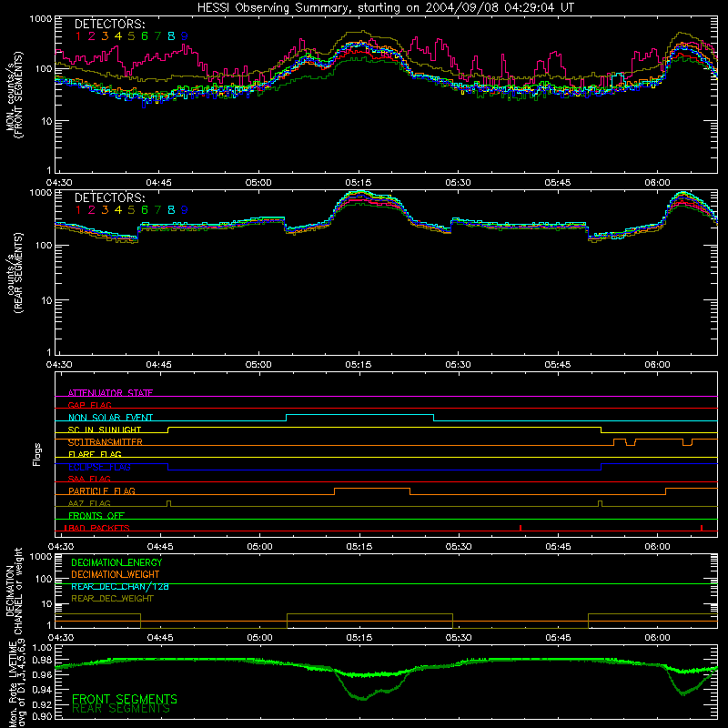Image resolution: width=728 pixels, height=728 pixels.
Task: Select detector 6 in front segments legend
Action: [145, 36]
